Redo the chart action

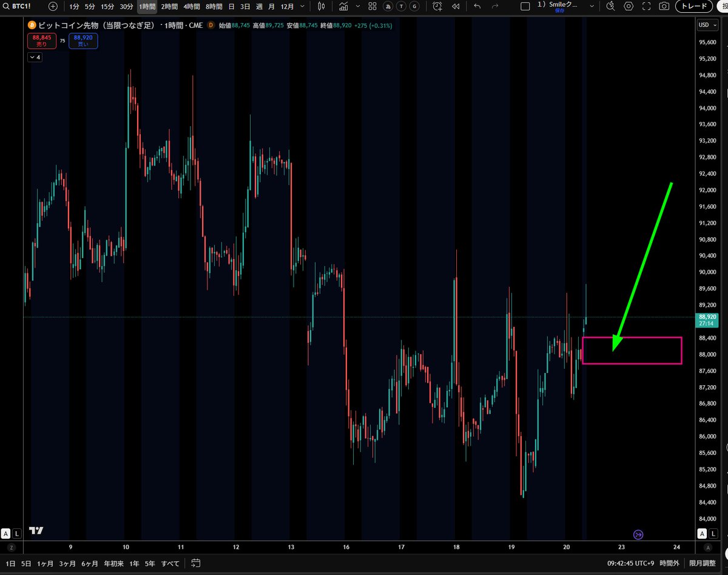tap(495, 6)
